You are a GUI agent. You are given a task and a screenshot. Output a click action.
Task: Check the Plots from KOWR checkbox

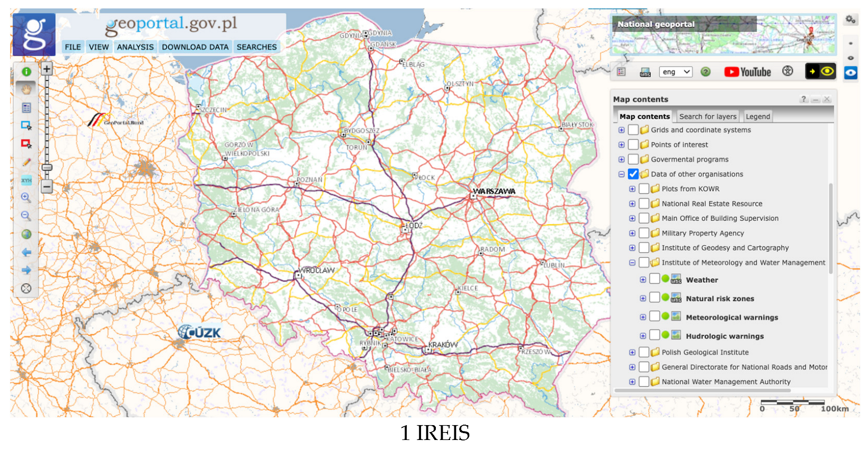(x=644, y=189)
